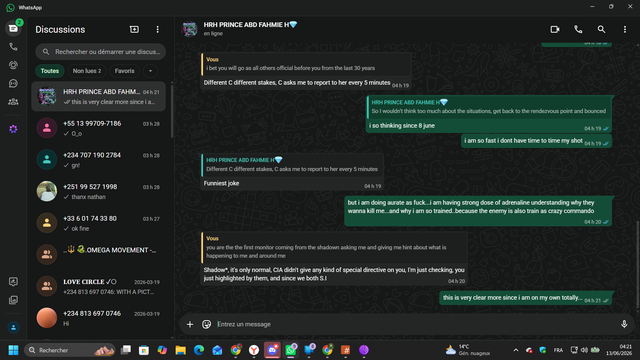This screenshot has width=640, height=360.
Task: Open the Channels icon in sidebar
Action: tap(13, 83)
